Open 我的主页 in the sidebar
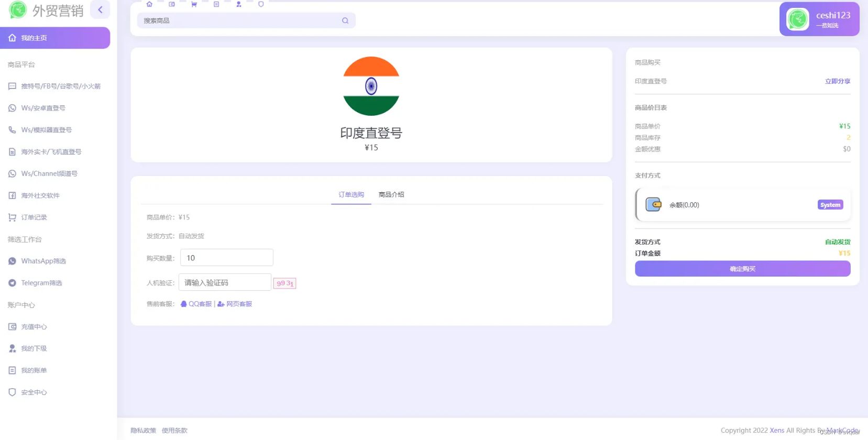This screenshot has height=440, width=868. (x=55, y=38)
